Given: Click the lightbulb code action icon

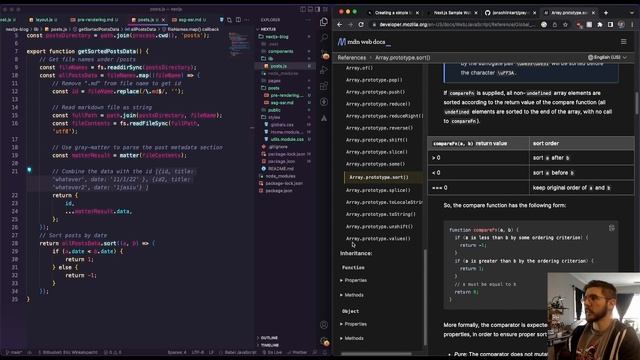Looking at the screenshot, I should click(29, 170).
